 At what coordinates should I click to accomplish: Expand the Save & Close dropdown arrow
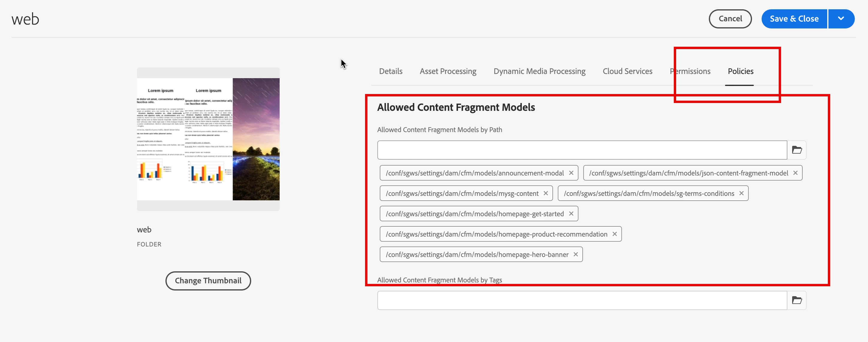pyautogui.click(x=841, y=19)
